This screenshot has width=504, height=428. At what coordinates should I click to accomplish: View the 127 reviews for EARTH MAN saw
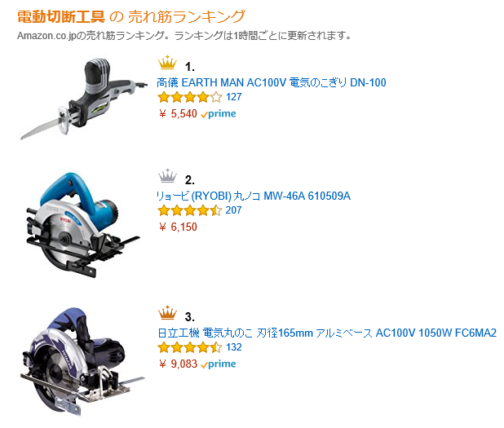pyautogui.click(x=234, y=97)
